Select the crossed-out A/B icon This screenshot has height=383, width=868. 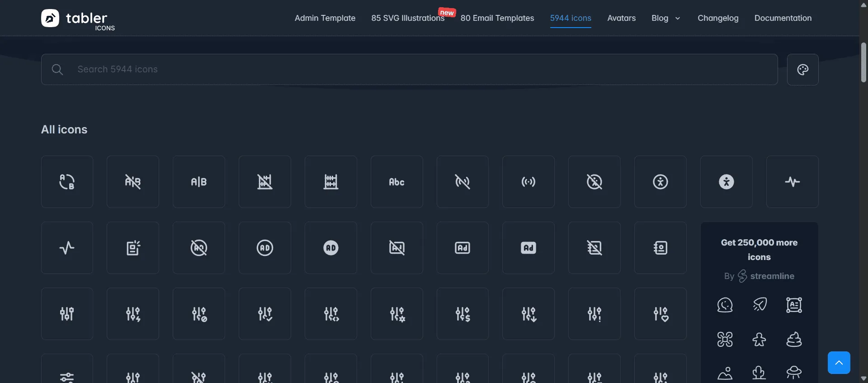click(133, 182)
